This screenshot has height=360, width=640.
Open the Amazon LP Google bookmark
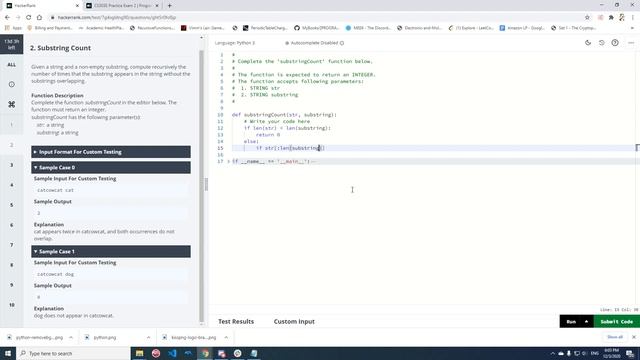pyautogui.click(x=522, y=28)
